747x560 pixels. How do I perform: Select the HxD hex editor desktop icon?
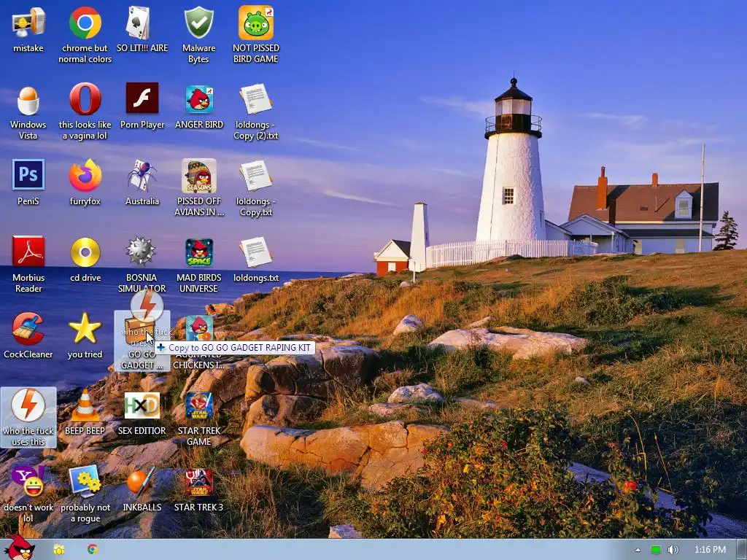142,405
